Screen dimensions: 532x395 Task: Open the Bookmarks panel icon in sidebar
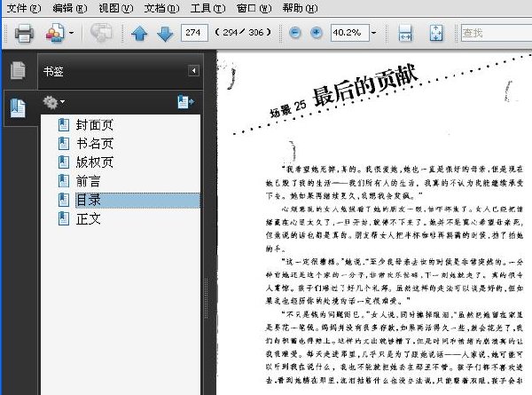(18, 108)
